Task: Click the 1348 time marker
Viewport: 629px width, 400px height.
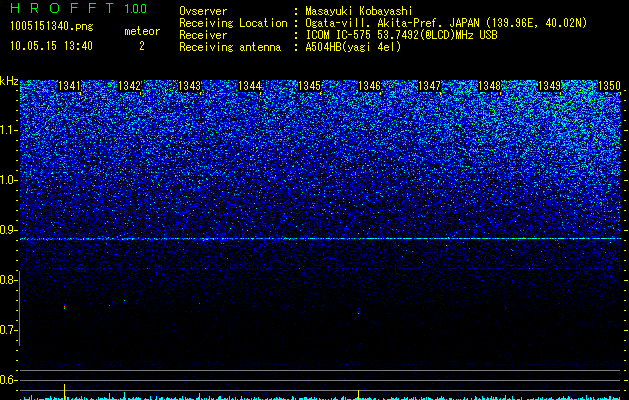Action: pos(489,86)
